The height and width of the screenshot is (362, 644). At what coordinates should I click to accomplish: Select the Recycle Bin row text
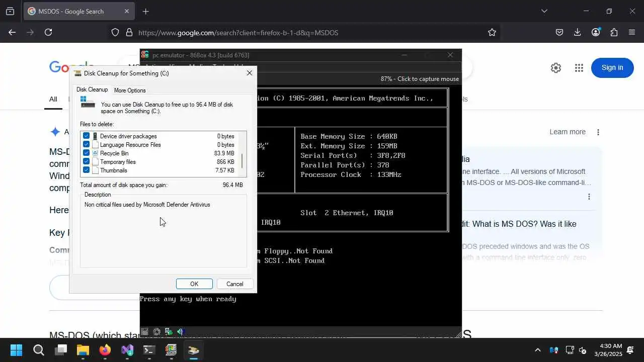point(114,153)
